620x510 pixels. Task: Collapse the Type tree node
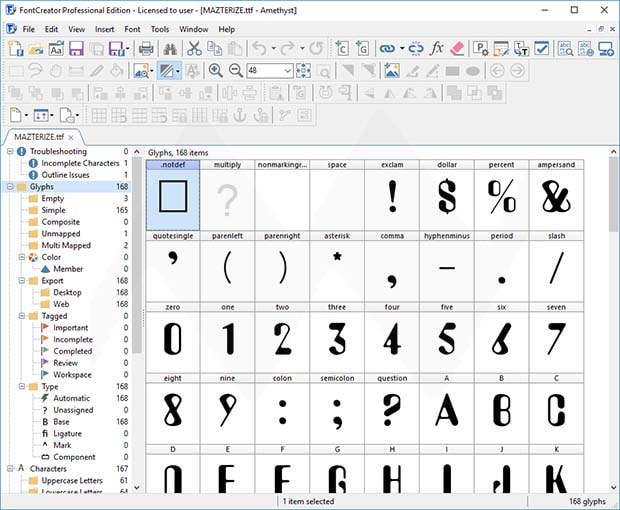(x=22, y=386)
